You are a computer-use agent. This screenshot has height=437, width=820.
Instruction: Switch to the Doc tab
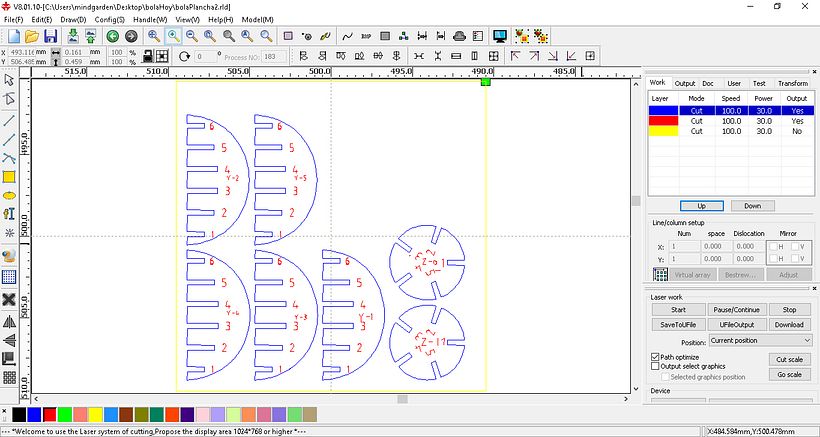click(x=708, y=83)
